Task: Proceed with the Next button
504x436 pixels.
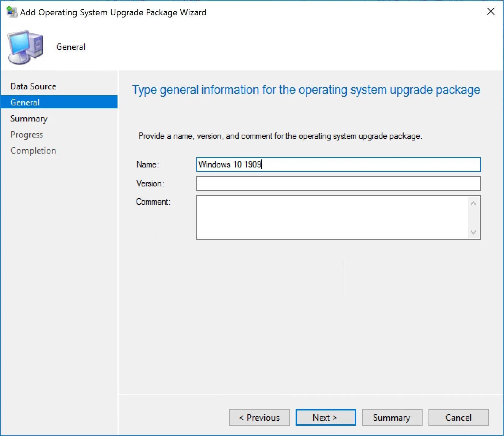Action: [326, 417]
